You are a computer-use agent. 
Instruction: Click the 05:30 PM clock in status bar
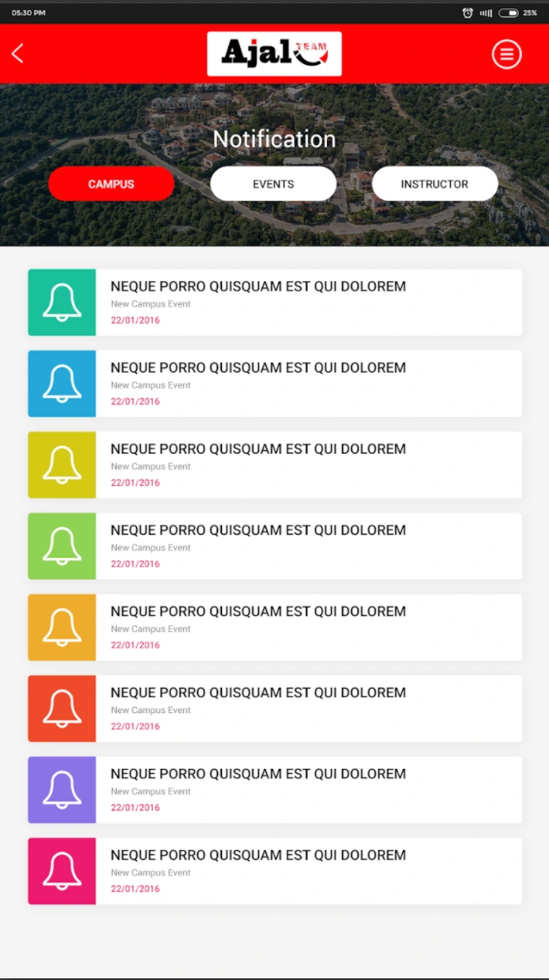(x=28, y=13)
